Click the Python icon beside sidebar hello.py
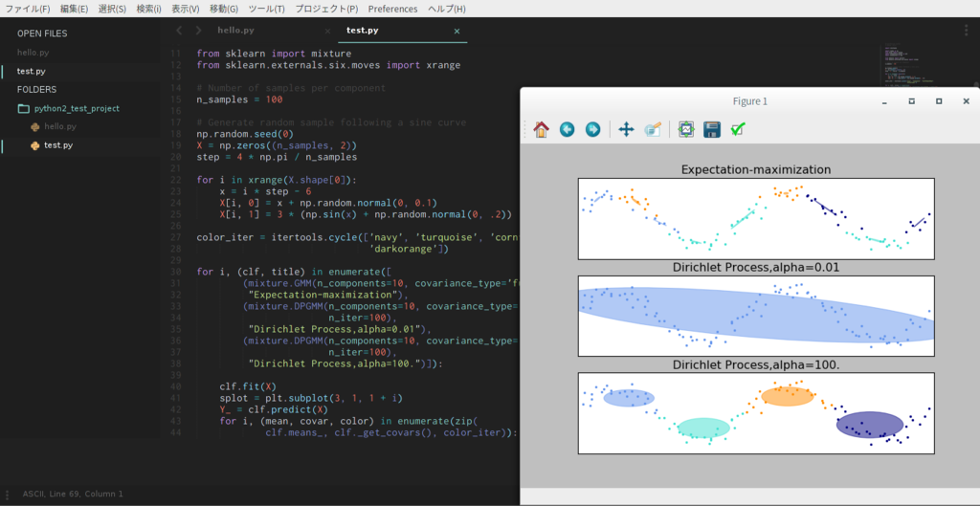The width and height of the screenshot is (980, 506). (35, 127)
